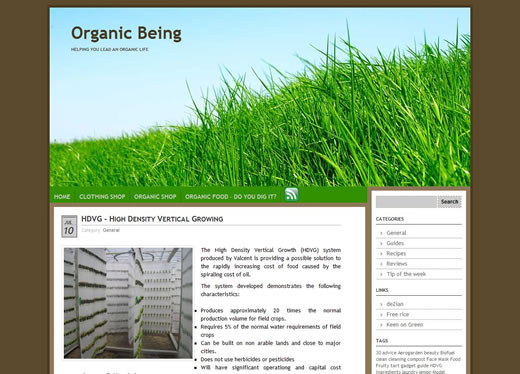Visit the Free rice link
Image resolution: width=520 pixels, height=374 pixels.
[397, 314]
